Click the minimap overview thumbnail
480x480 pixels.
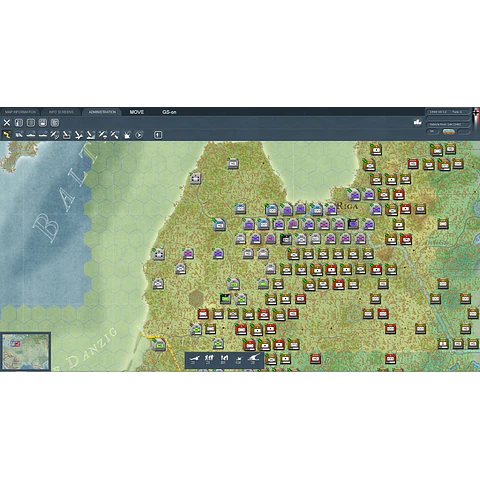pos(25,352)
